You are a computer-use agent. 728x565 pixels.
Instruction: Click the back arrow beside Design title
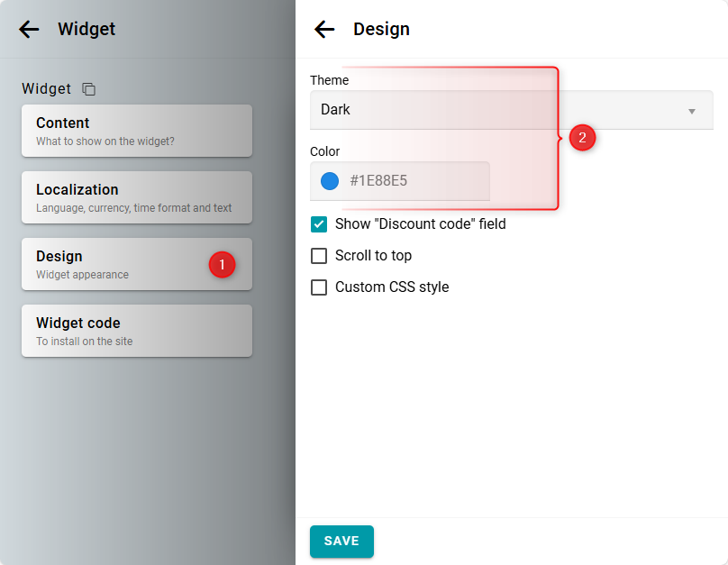324,29
